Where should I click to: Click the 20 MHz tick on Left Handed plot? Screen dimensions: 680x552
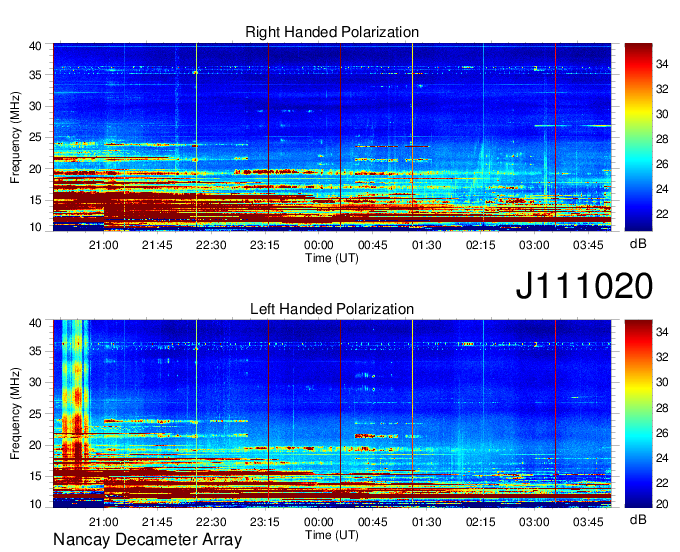click(35, 445)
